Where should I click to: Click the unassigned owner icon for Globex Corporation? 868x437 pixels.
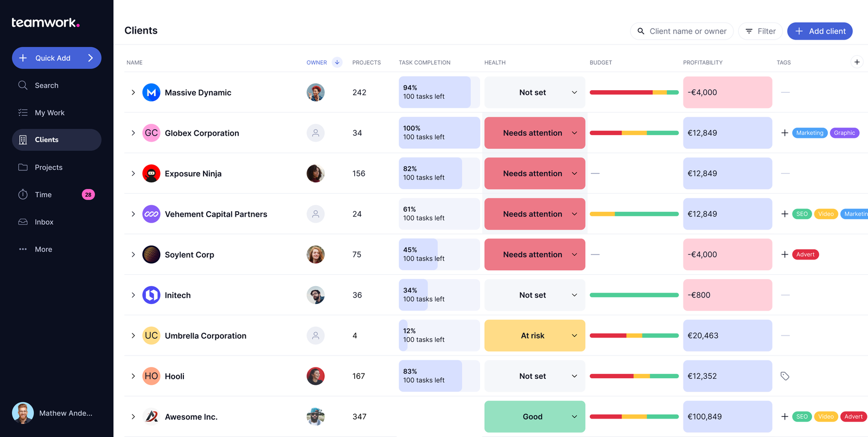(316, 133)
